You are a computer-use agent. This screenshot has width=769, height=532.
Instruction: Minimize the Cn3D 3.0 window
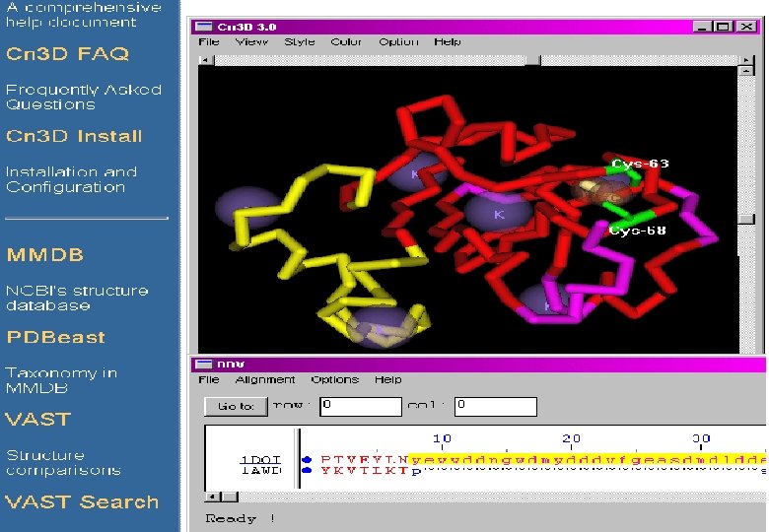coord(702,27)
